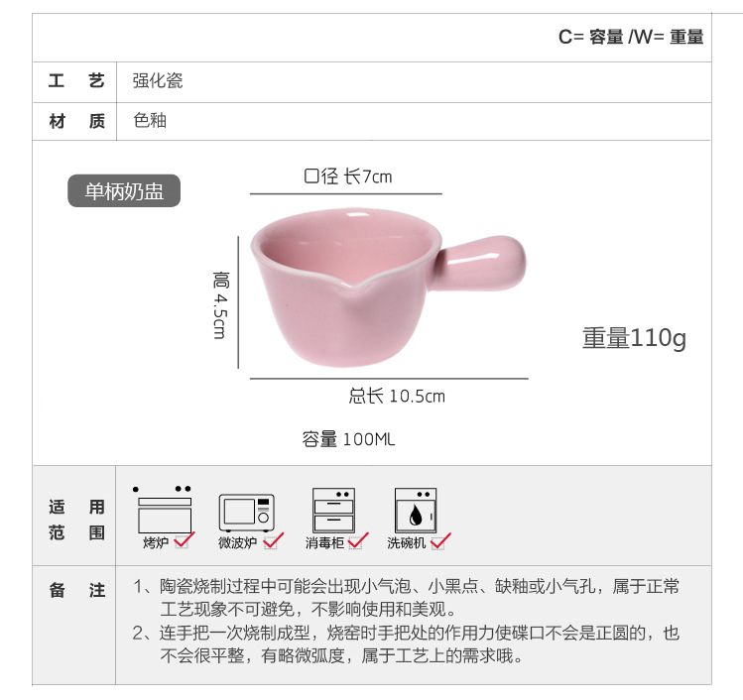
Task: Click the sterilizer cabinet (消毒柜) icon
Action: [x=333, y=510]
